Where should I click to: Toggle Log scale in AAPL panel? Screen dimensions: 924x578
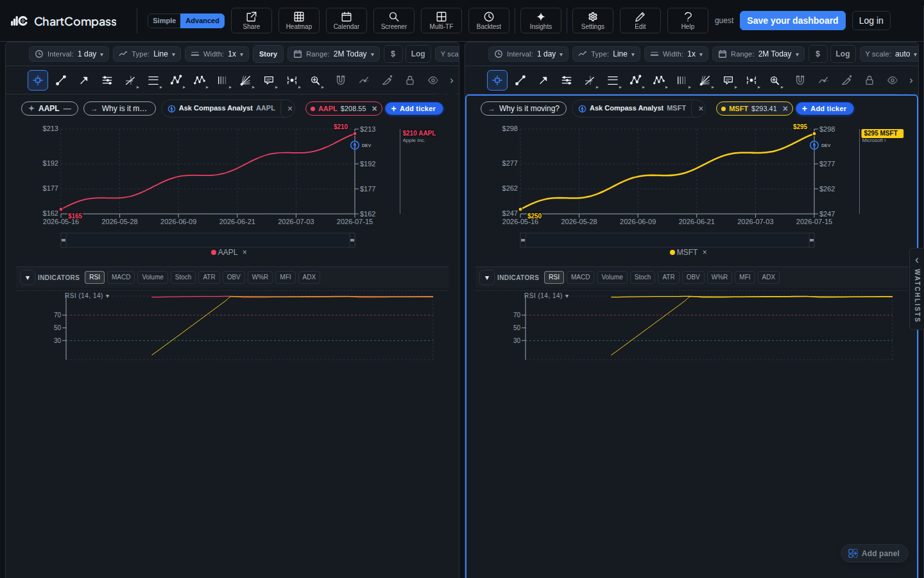[418, 54]
